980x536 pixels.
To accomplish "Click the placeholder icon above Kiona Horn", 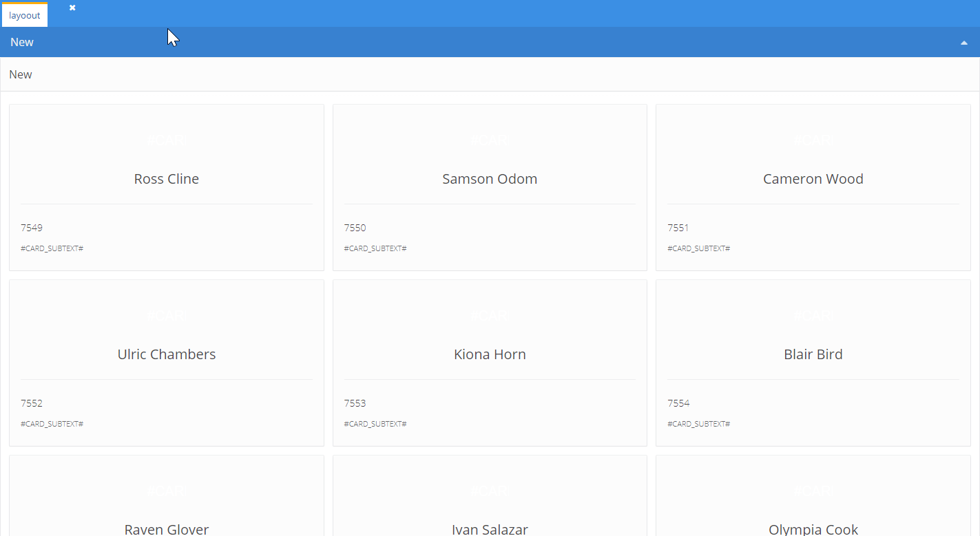I will coord(490,316).
